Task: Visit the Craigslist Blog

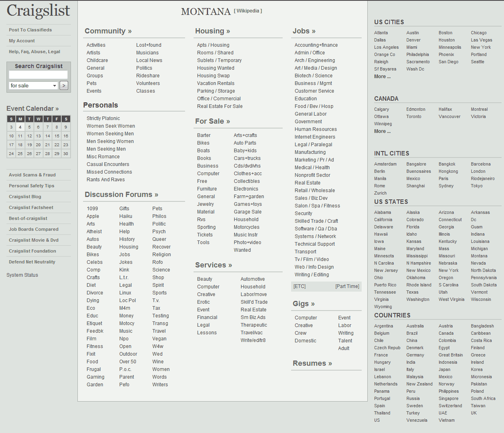Action: (x=25, y=197)
